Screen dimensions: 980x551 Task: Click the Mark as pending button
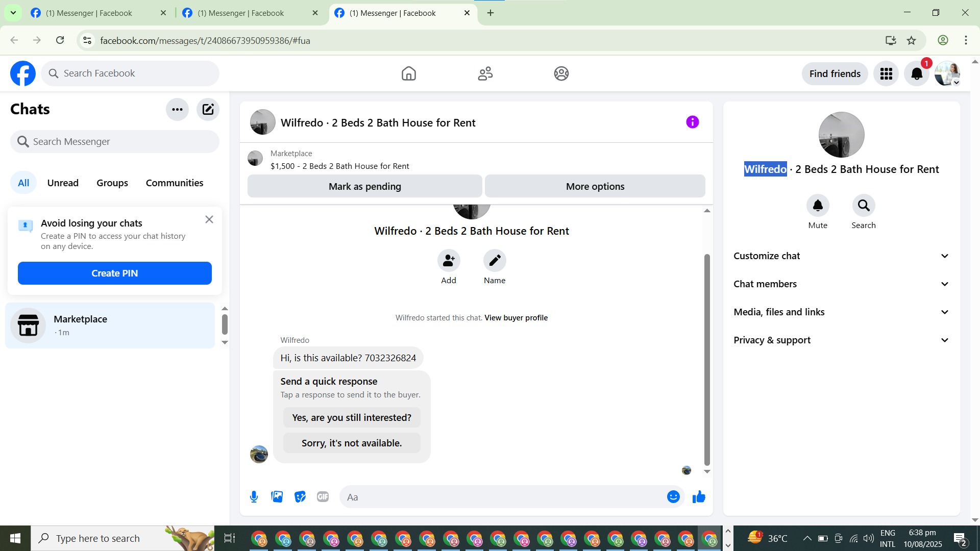[364, 186]
